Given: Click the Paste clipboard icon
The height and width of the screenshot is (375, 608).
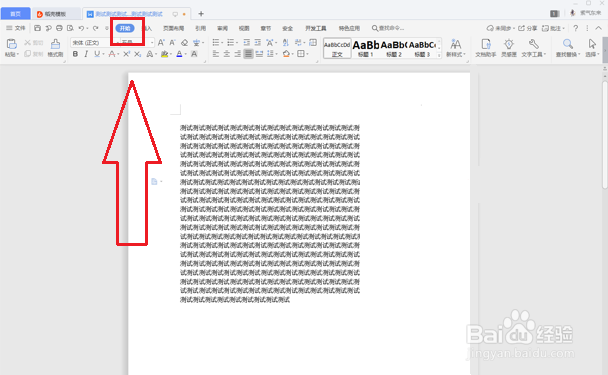Looking at the screenshot, I should 12,44.
